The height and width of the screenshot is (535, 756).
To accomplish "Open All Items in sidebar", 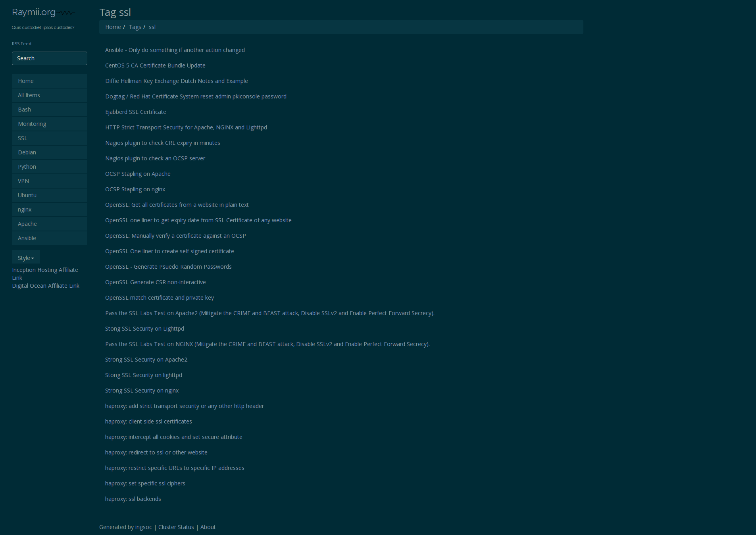I will (x=50, y=95).
